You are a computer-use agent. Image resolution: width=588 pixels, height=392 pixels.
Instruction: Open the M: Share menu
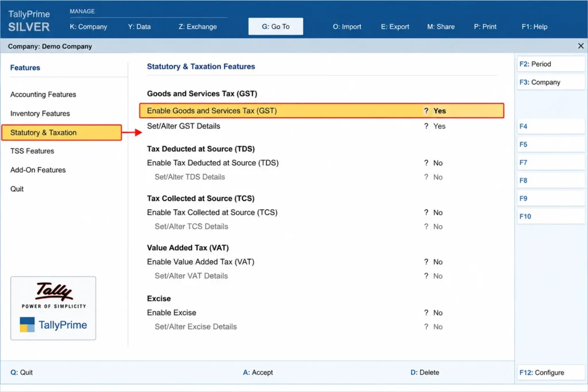pos(440,26)
